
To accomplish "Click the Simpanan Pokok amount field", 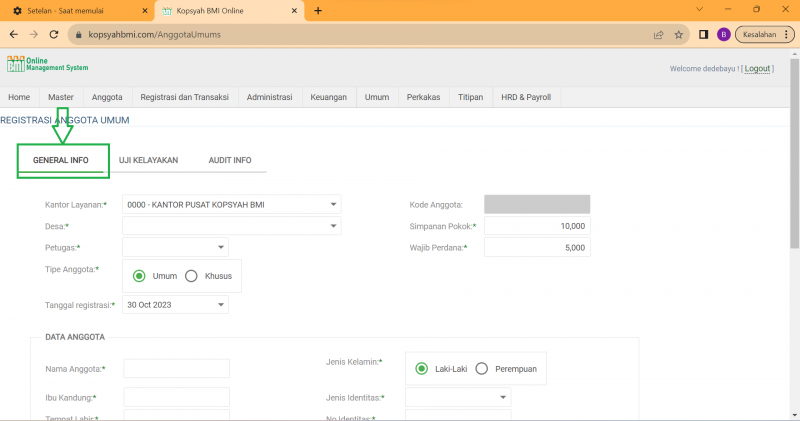I will click(537, 226).
